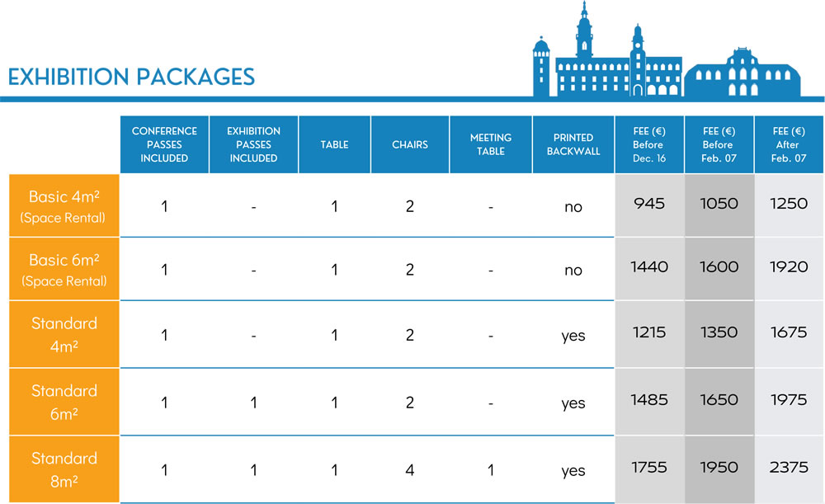Choose the Basic 4m² Space Rental package
Image resolution: width=825 pixels, height=504 pixels.
pyautogui.click(x=64, y=206)
